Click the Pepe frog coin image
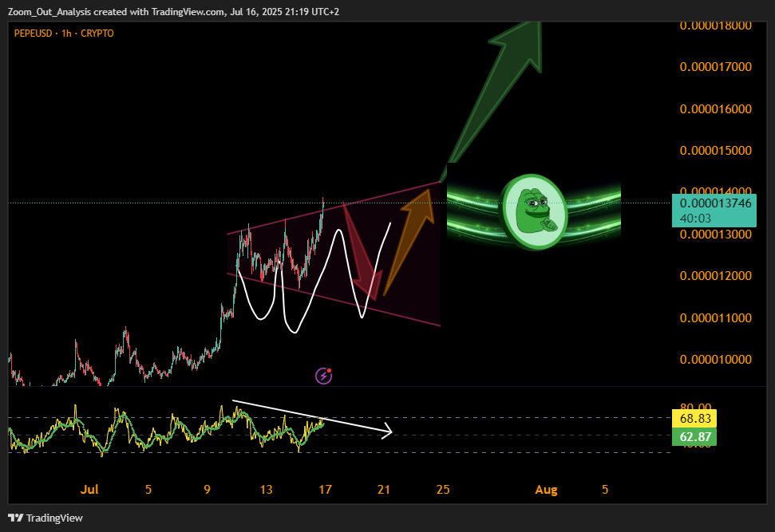The height and width of the screenshot is (532, 775). 534,211
